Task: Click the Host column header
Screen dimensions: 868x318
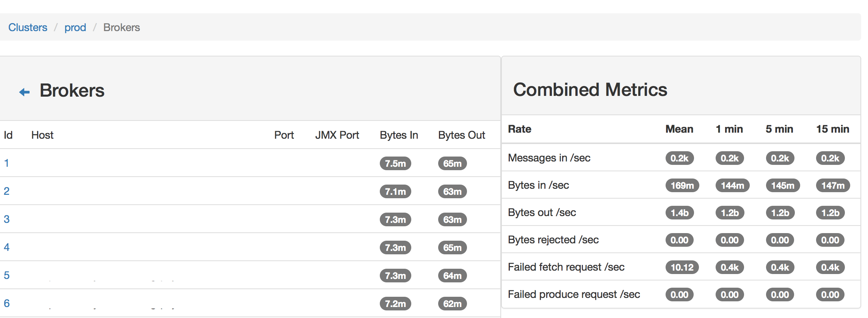Action: click(42, 135)
